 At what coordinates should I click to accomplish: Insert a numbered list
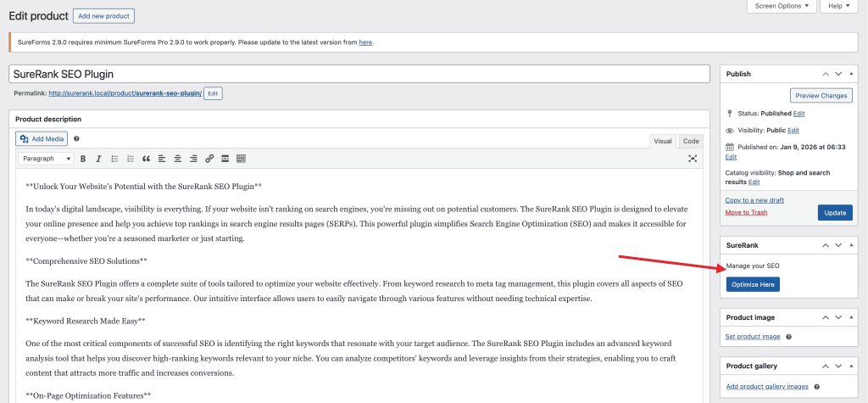(131, 159)
